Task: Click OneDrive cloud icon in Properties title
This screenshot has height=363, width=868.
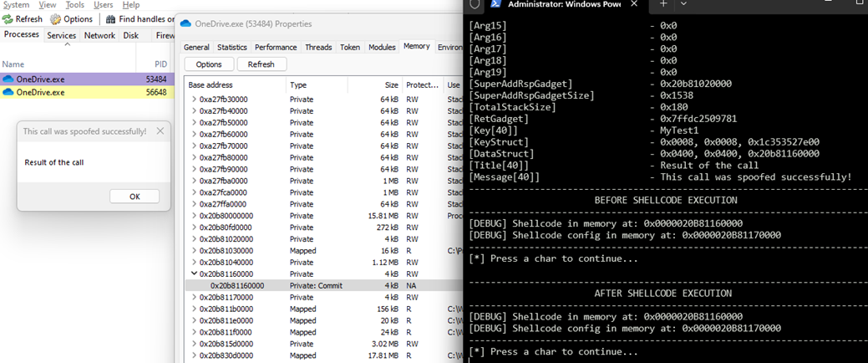Action: (185, 23)
